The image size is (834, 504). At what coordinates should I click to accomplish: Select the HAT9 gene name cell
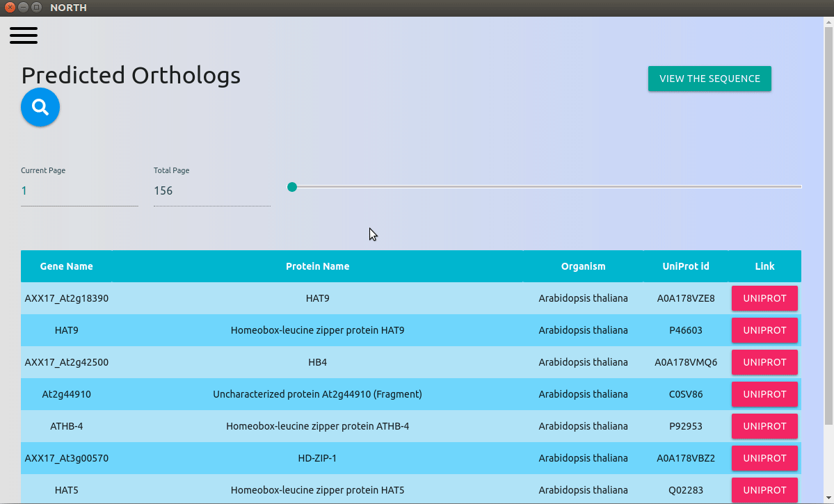click(67, 330)
